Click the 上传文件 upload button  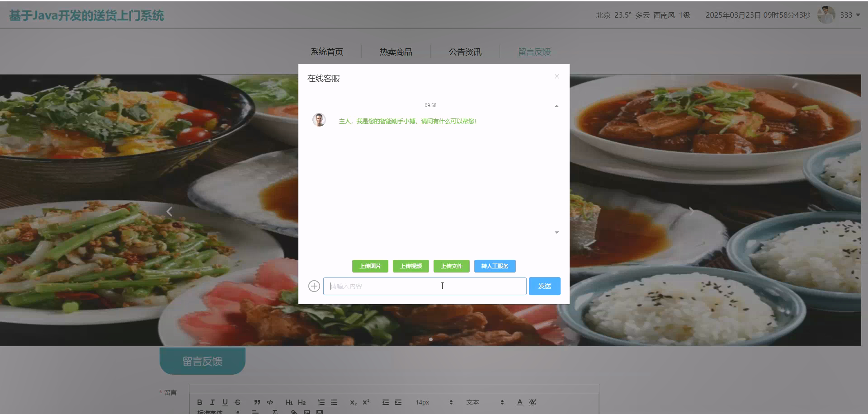pyautogui.click(x=452, y=266)
